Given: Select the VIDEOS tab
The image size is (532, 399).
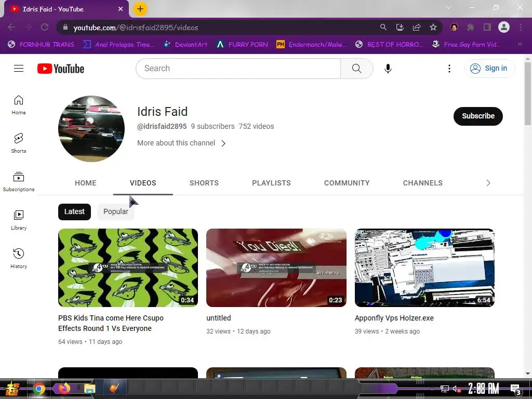Looking at the screenshot, I should [143, 183].
